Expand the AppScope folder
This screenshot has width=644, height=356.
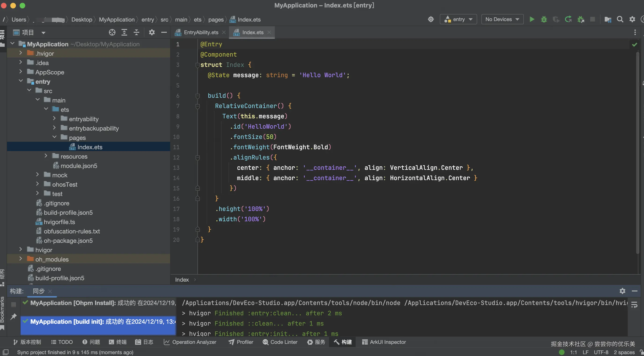click(x=21, y=72)
